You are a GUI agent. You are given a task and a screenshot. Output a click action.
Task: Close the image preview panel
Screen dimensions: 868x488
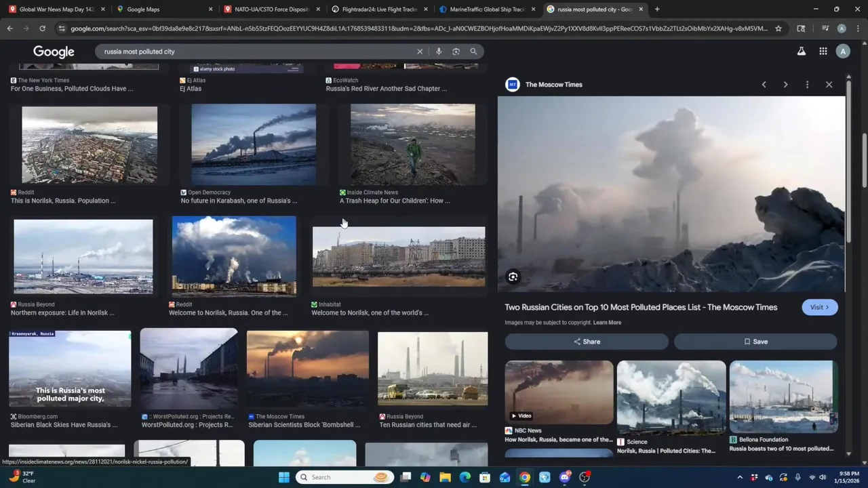click(829, 85)
